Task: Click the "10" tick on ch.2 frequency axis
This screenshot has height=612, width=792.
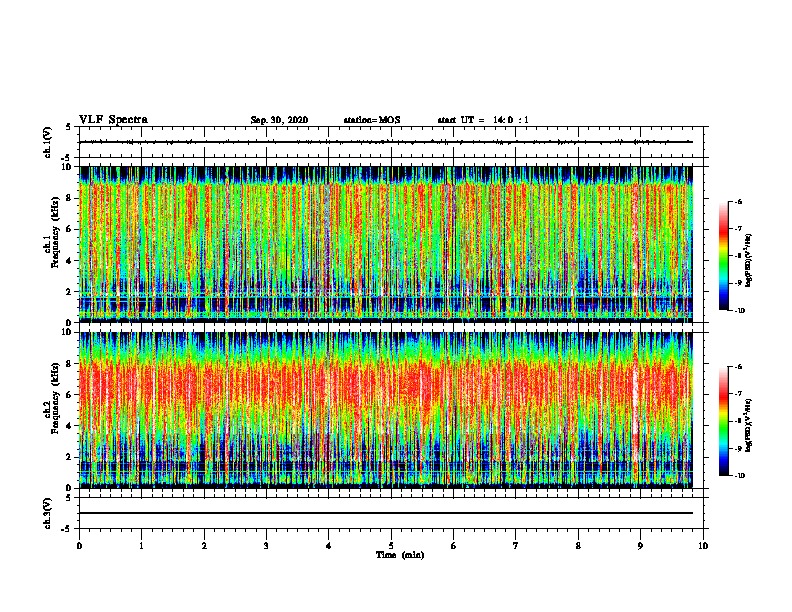Action: point(67,332)
